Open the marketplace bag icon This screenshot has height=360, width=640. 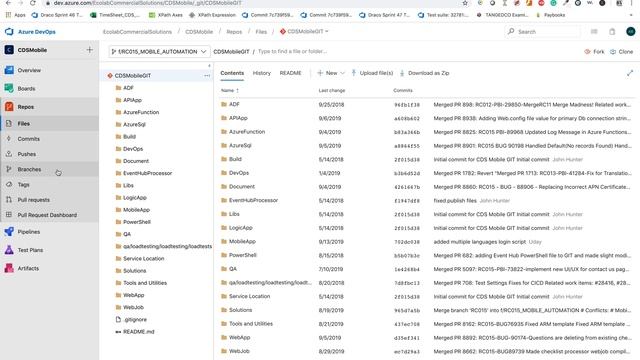[x=612, y=31]
